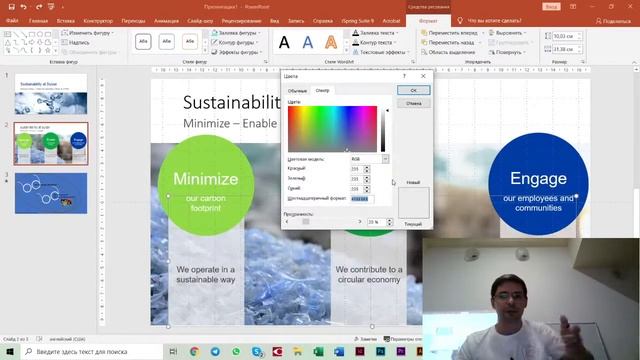
Task: Save the presentation from the quick access toolbar
Action: (11, 7)
